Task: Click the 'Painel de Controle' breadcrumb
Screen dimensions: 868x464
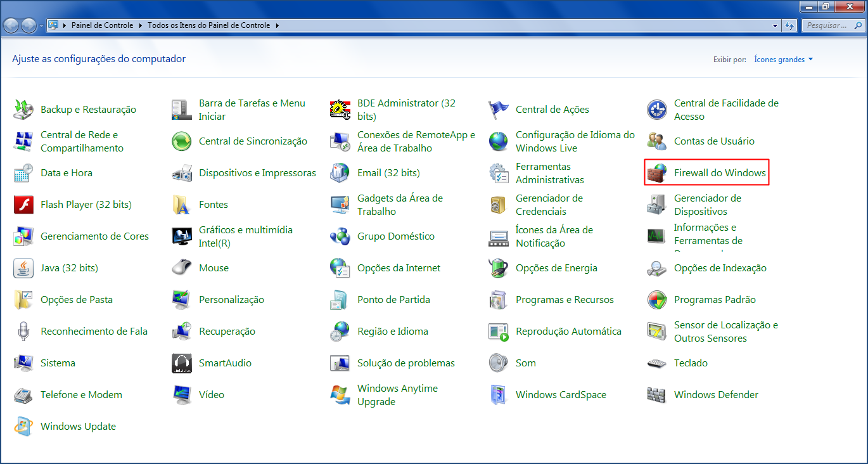Action: (x=102, y=25)
